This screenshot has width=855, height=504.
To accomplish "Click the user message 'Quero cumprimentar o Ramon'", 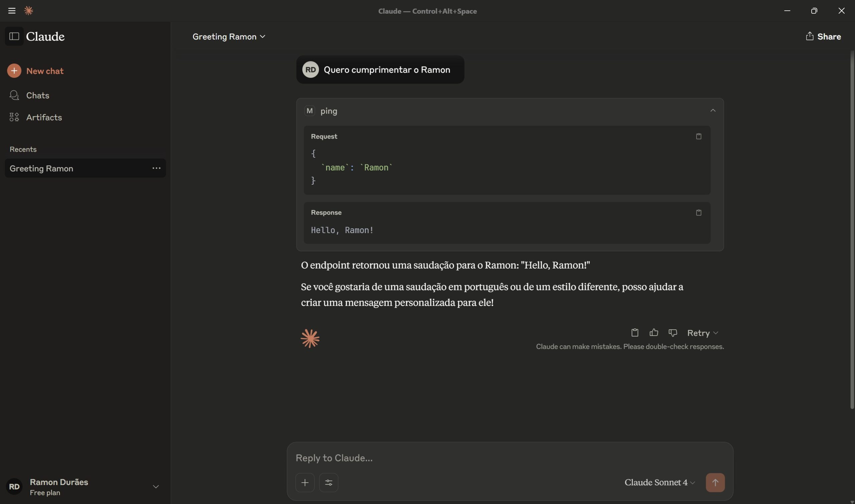I will (387, 69).
